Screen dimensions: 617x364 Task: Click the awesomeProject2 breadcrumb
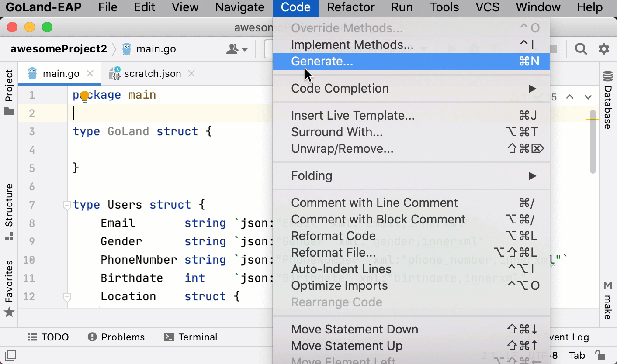59,49
